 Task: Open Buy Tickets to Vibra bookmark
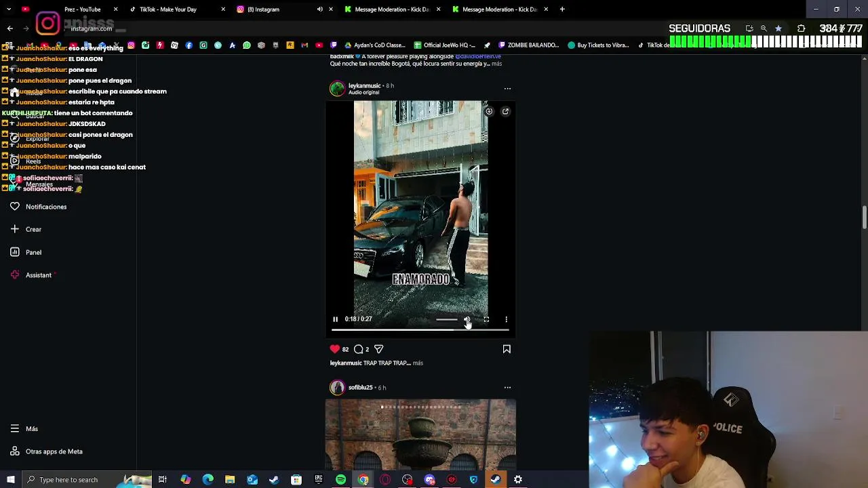tap(598, 45)
